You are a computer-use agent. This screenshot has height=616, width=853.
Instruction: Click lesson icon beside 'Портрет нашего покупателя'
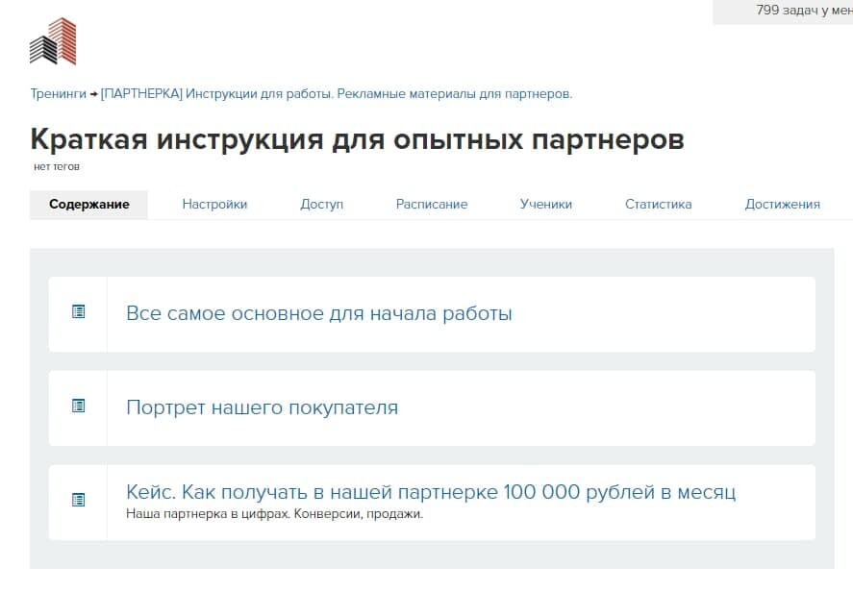tap(78, 406)
